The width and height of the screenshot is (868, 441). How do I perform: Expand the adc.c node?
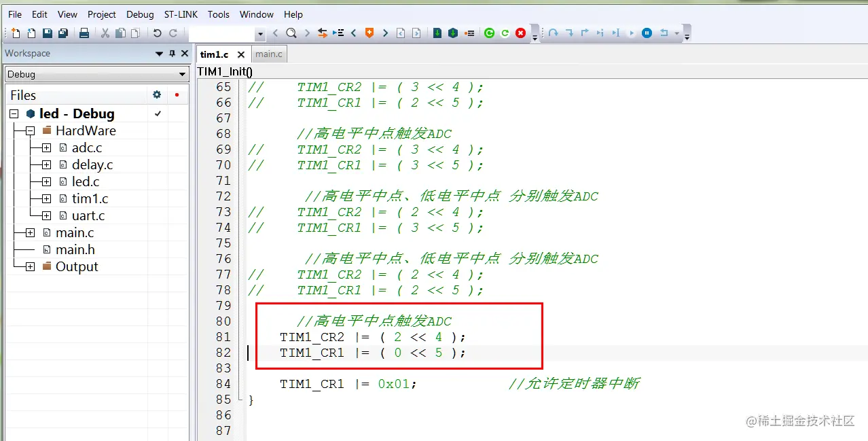click(46, 147)
